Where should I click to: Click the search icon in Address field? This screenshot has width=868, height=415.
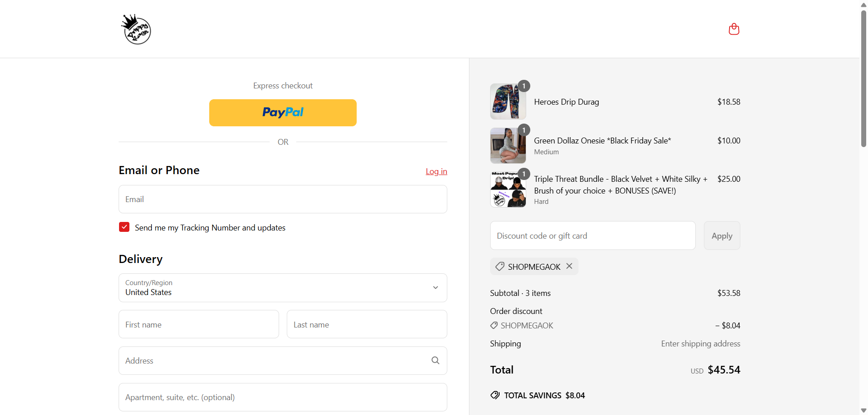[x=435, y=360]
